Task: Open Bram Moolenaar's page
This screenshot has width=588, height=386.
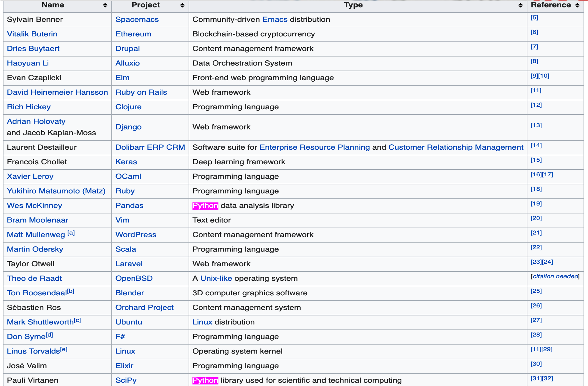Action: pos(37,220)
